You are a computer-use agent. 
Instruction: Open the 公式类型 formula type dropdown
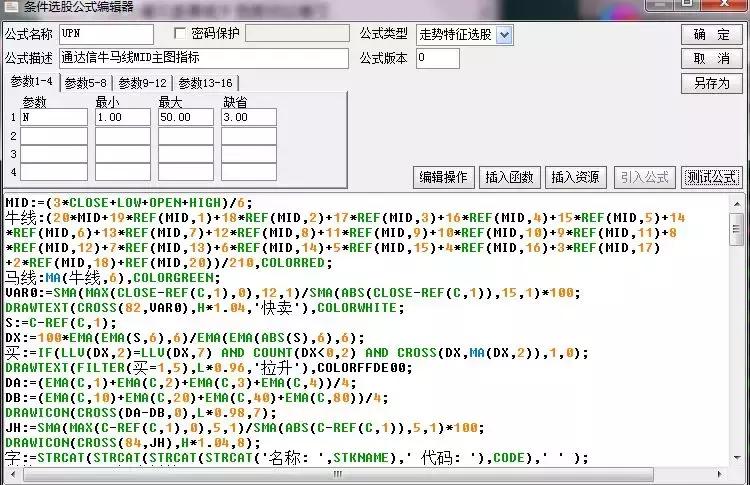tap(504, 35)
